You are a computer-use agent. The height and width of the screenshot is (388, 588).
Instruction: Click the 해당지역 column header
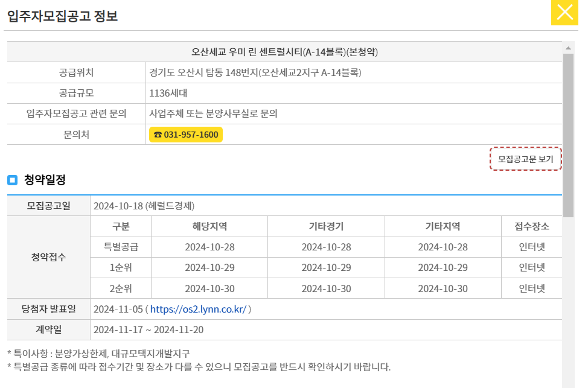point(209,226)
